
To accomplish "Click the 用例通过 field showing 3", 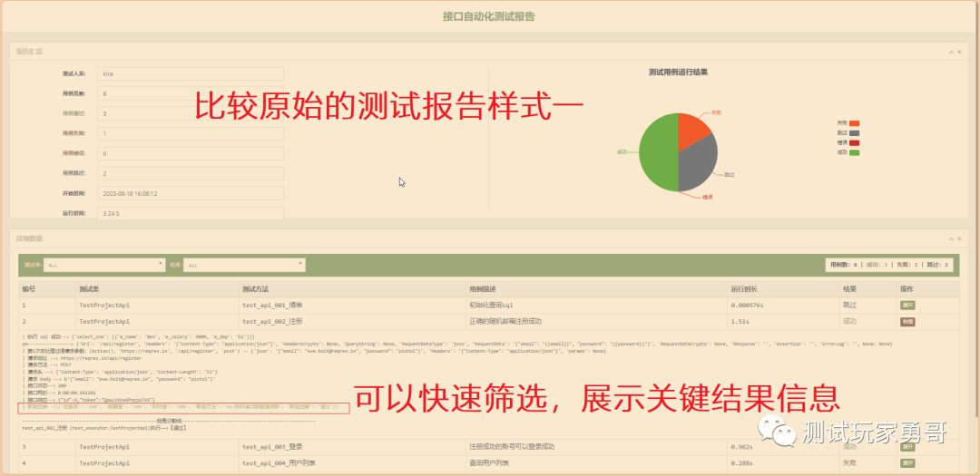I will [191, 113].
